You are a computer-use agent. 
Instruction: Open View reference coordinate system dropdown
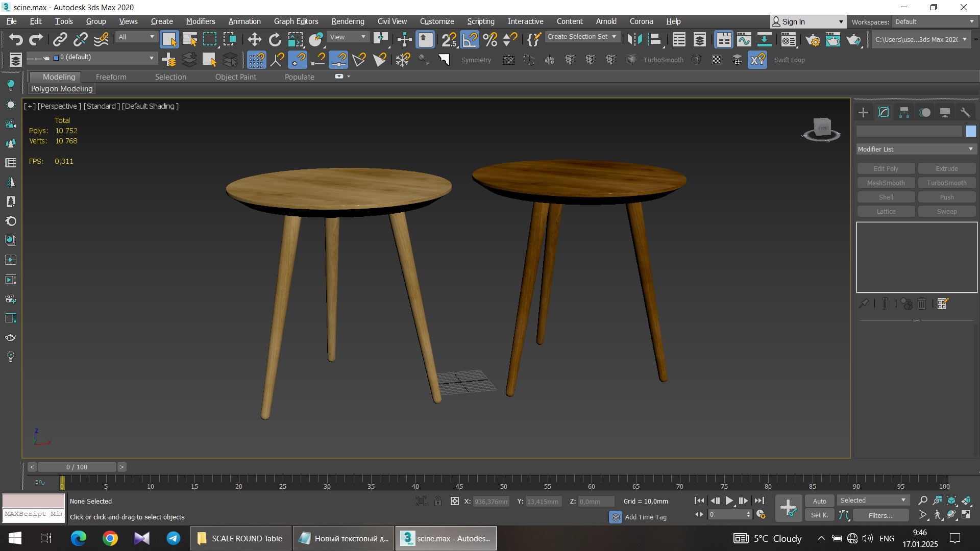point(348,37)
